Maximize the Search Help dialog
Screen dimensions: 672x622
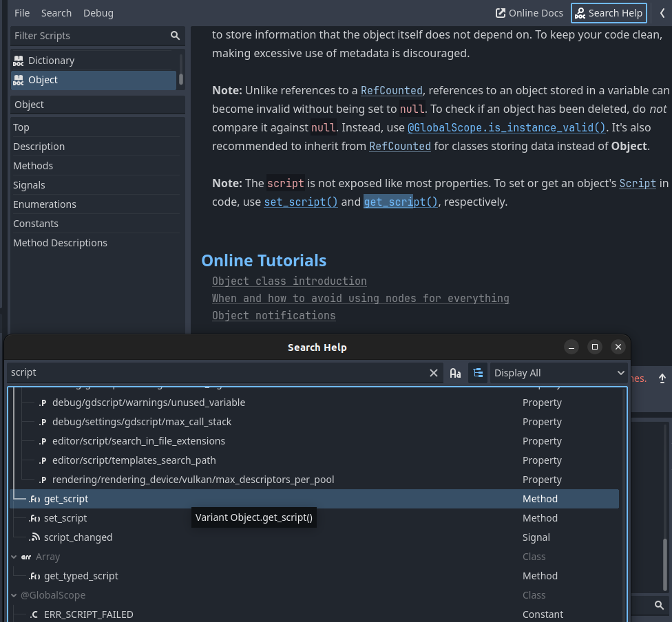(x=595, y=347)
